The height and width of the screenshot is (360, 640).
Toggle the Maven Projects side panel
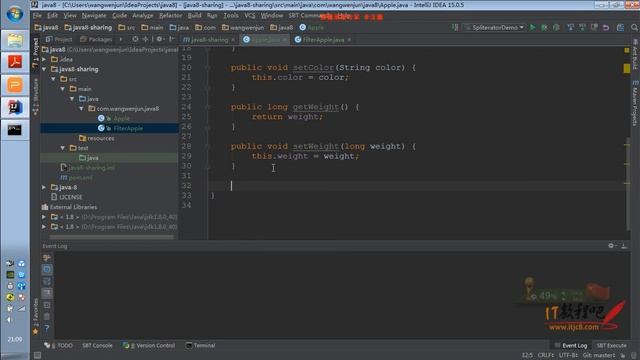click(x=635, y=104)
